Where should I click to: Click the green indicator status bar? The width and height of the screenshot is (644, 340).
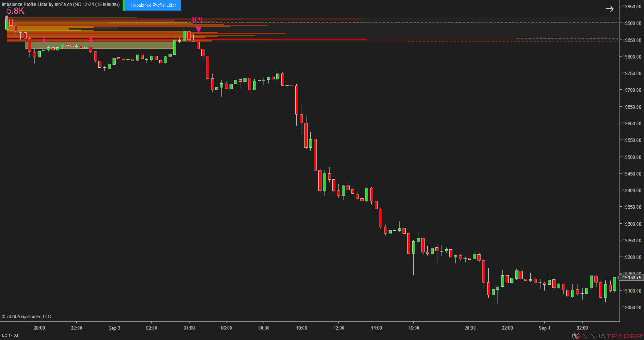click(x=123, y=6)
